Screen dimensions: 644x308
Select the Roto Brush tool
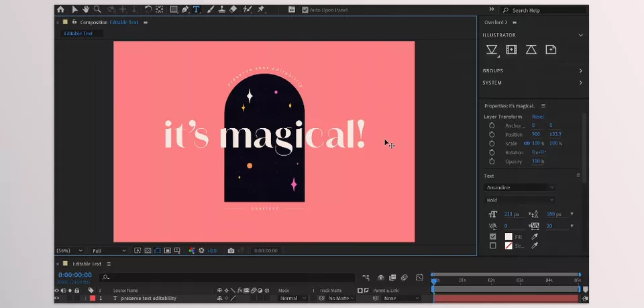tap(248, 9)
